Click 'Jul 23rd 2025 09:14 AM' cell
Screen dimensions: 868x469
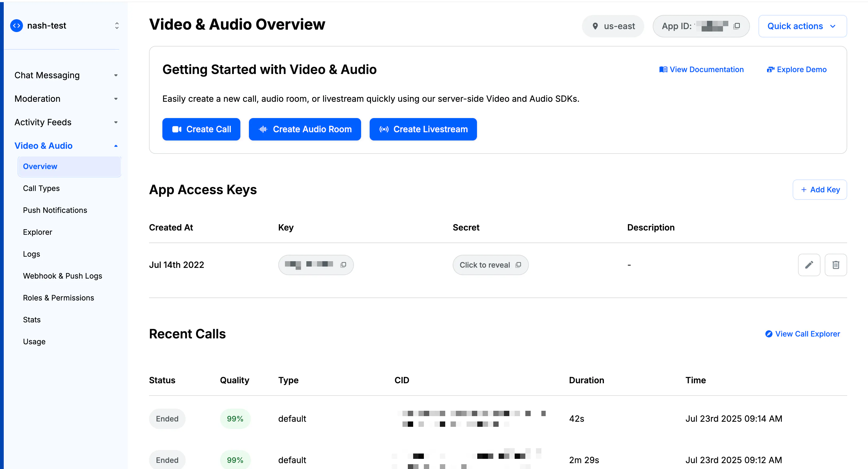[734, 419]
